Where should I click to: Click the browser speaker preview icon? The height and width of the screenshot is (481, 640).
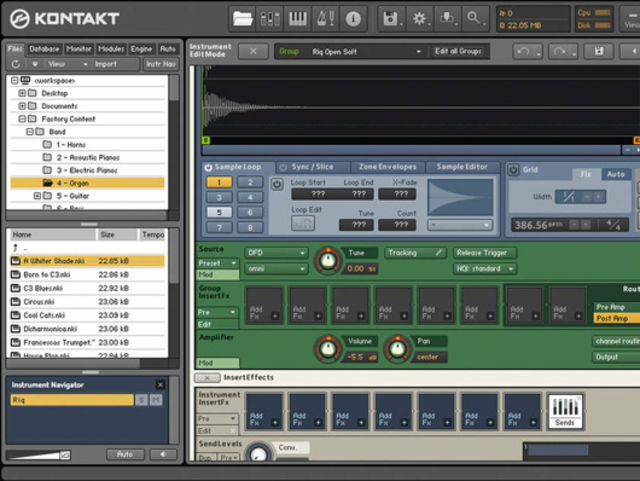click(163, 454)
